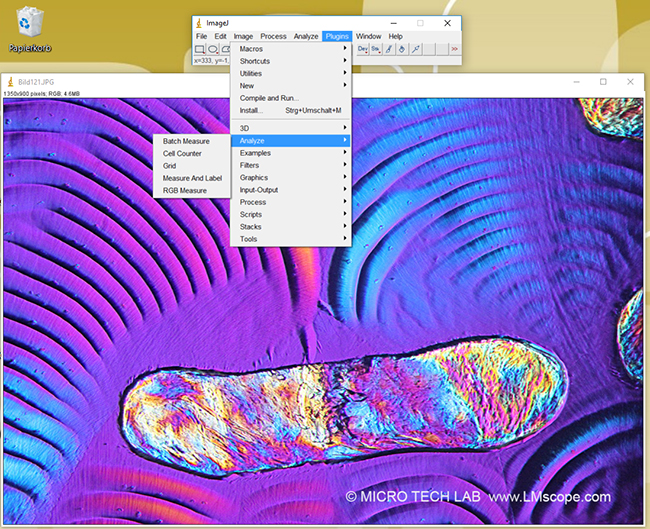
Task: Click the Stk stacks menu tool
Action: coord(376,49)
